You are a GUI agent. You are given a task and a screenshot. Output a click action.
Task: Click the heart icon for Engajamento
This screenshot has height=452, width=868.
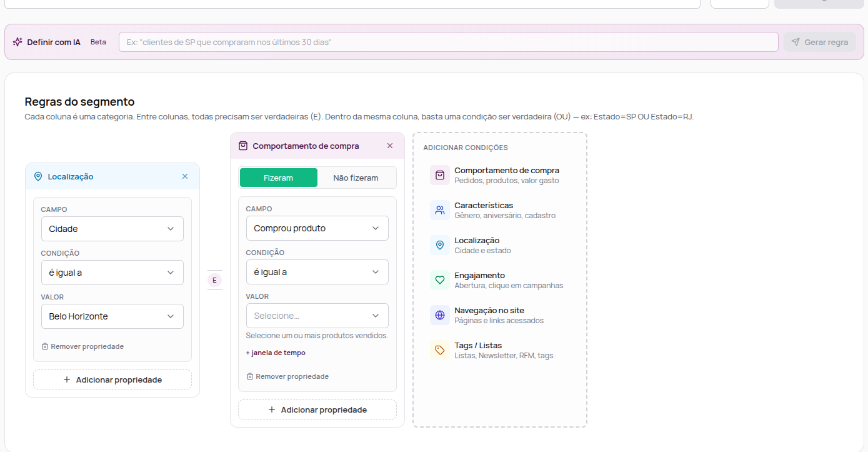pyautogui.click(x=440, y=280)
